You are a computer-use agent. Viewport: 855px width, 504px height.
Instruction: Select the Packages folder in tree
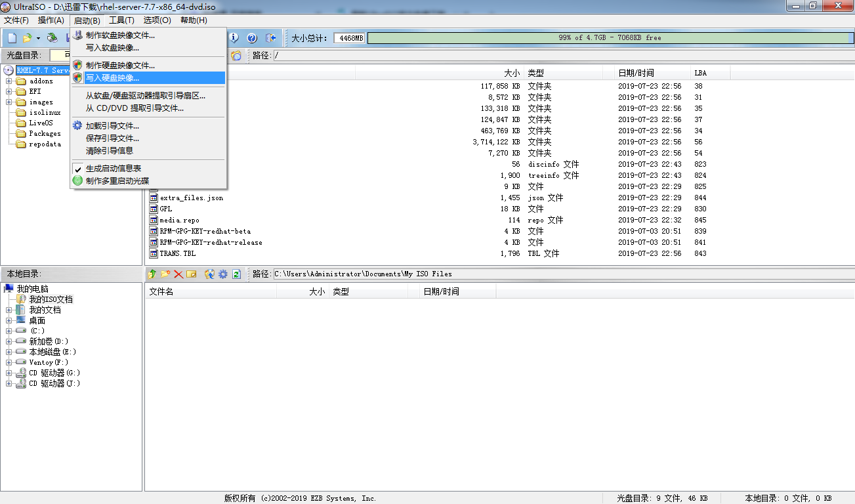coord(45,134)
